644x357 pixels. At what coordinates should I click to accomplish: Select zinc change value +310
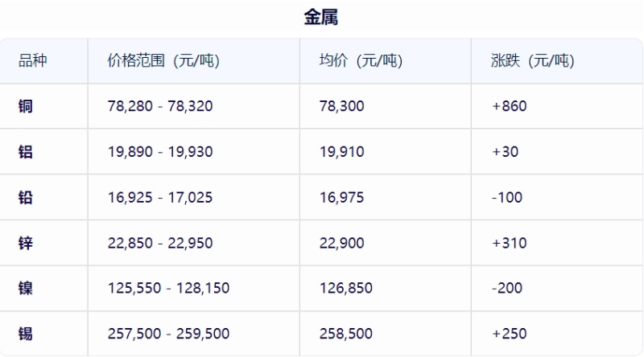pos(509,243)
